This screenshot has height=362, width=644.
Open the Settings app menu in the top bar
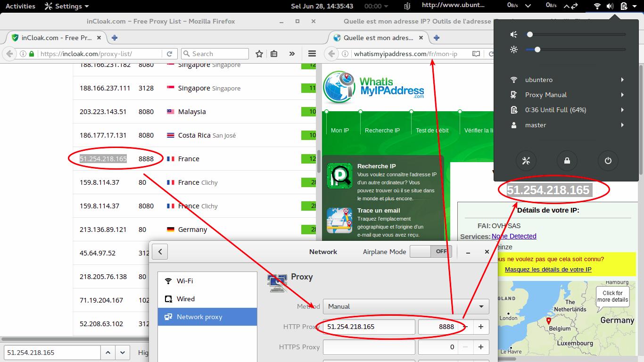coord(66,6)
